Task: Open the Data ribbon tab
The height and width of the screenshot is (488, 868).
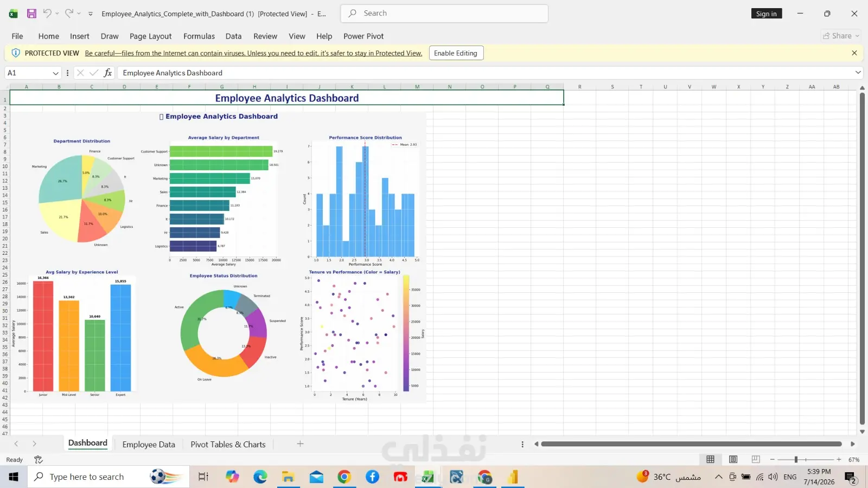Action: (233, 36)
